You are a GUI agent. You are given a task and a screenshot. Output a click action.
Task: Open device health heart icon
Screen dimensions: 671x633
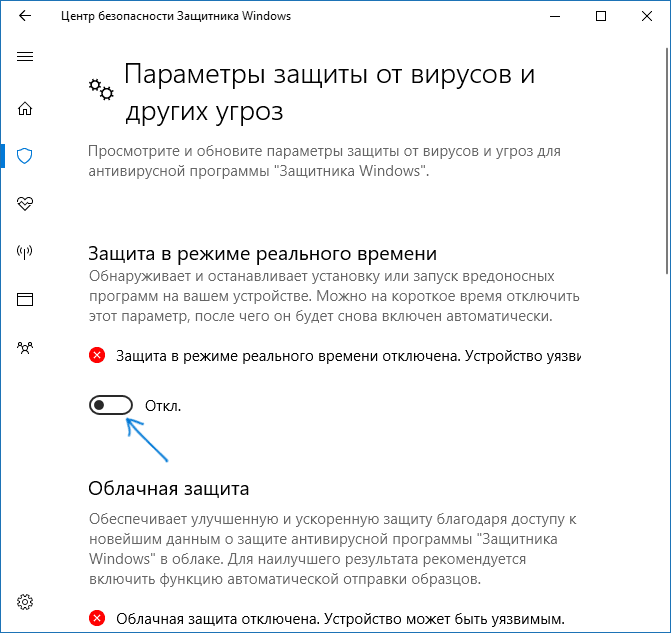click(25, 203)
